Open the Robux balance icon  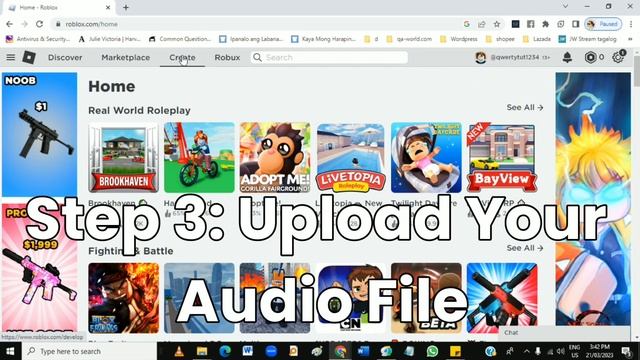590,58
